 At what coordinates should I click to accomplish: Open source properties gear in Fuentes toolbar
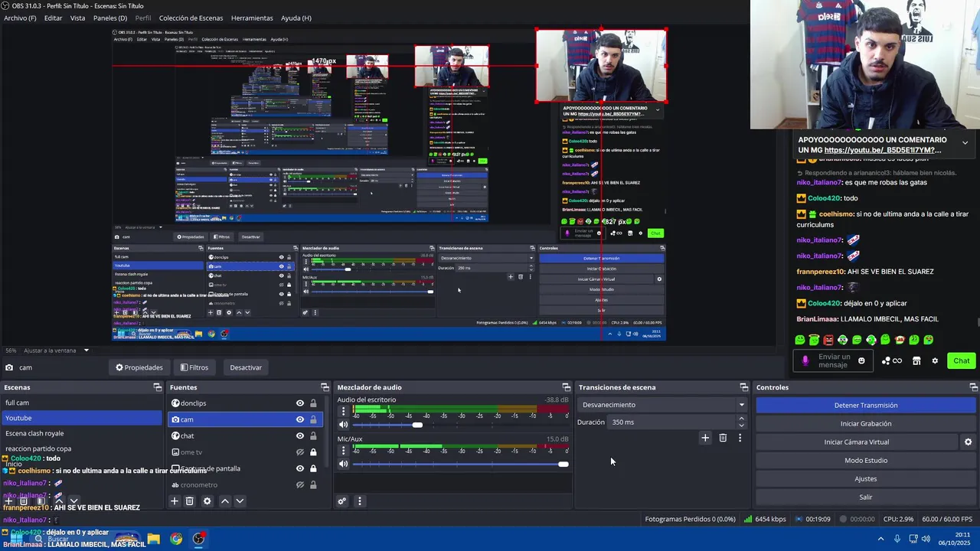coord(207,501)
